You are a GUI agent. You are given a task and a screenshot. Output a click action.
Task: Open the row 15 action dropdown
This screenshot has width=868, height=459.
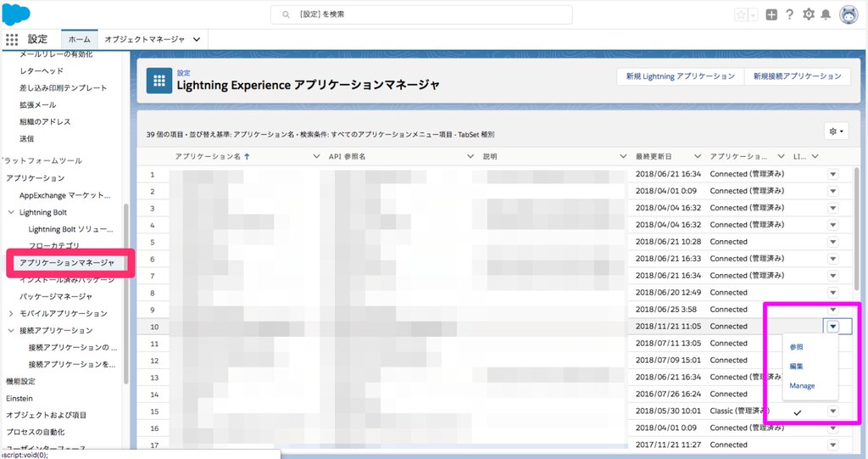point(832,411)
